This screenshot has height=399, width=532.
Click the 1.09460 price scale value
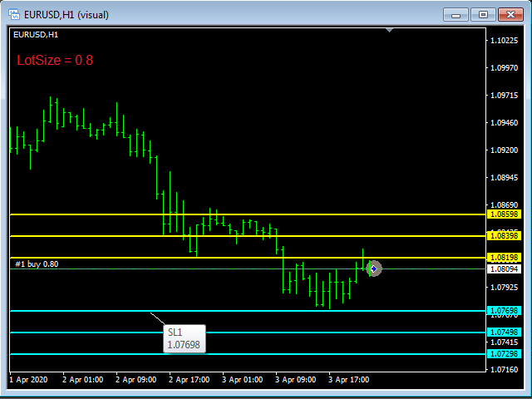(x=505, y=123)
